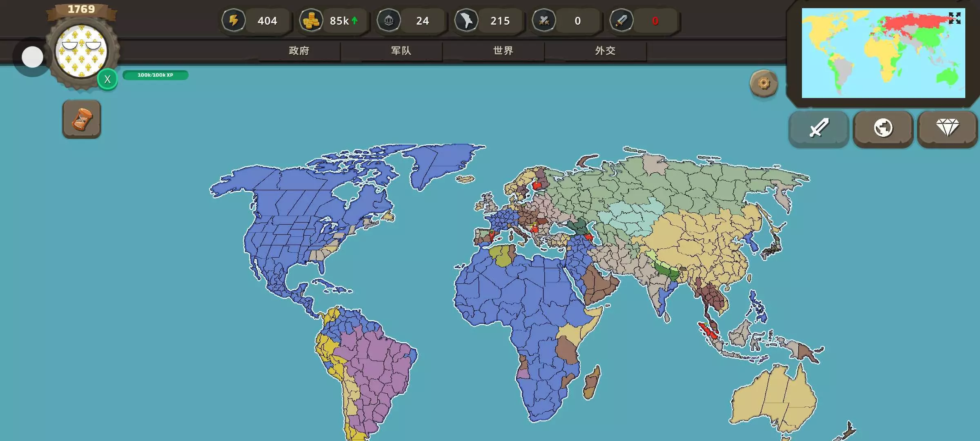Click the gold coins treasury icon
Viewport: 980px width, 441px height.
311,20
